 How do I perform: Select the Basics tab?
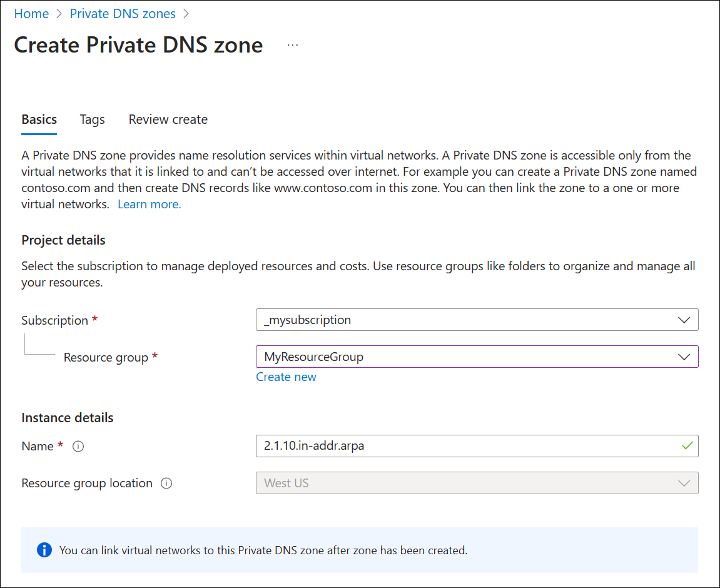pos(39,119)
